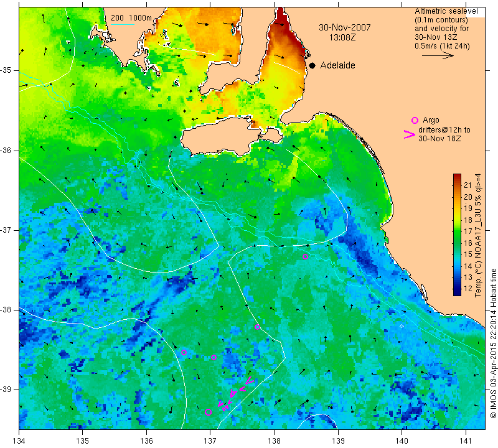Click the magenta Argo circle in the legend
The width and height of the screenshot is (498, 448).
coord(415,120)
